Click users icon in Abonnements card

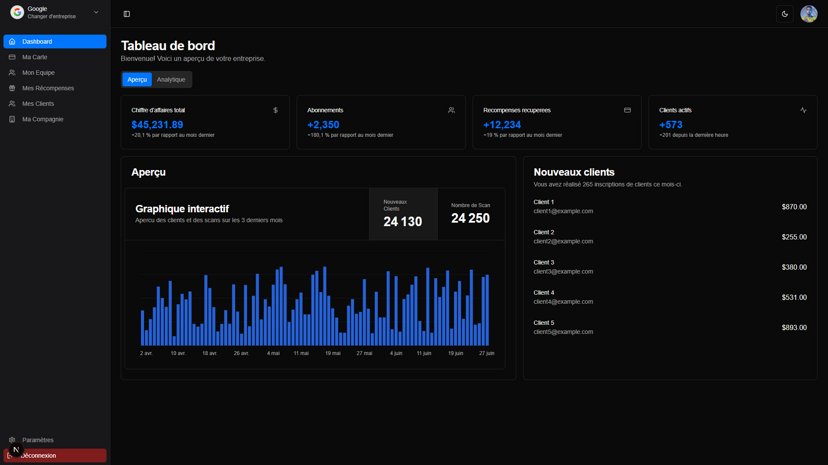(x=451, y=110)
